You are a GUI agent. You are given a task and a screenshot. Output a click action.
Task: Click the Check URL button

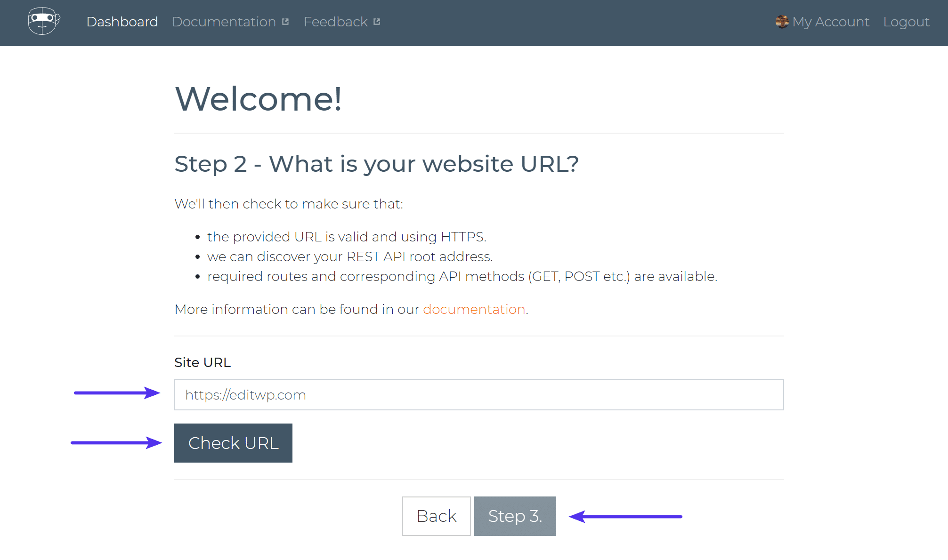coord(233,443)
